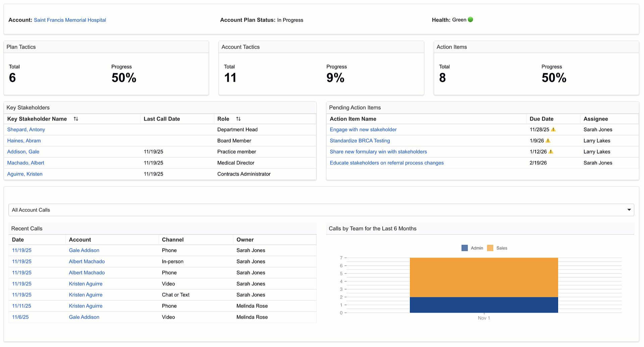Click warning icon next to 1/12/26

(551, 152)
